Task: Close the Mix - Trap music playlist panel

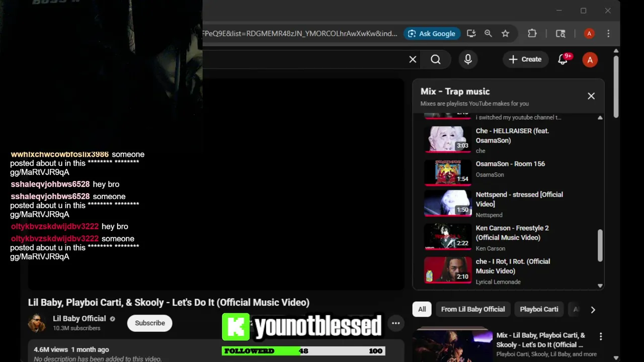Action: [x=591, y=96]
